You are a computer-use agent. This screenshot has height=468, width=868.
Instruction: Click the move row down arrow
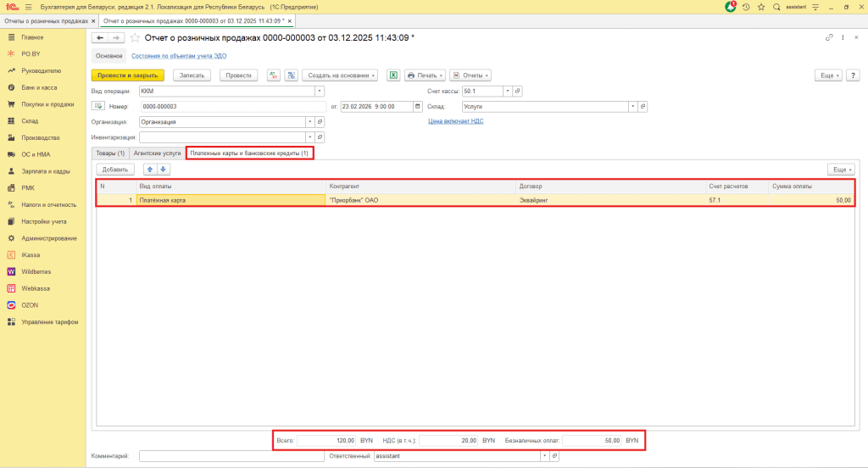coord(164,170)
